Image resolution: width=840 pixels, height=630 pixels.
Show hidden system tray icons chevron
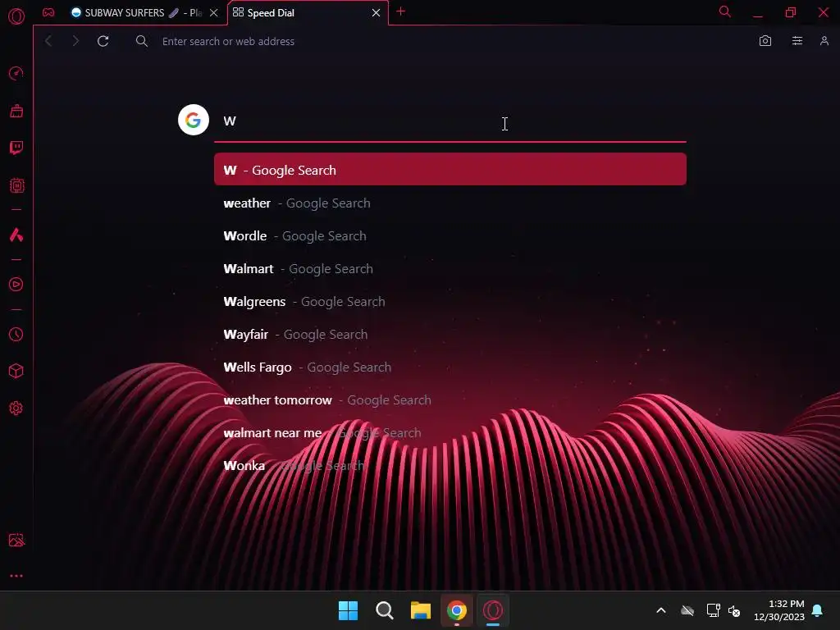[661, 610]
